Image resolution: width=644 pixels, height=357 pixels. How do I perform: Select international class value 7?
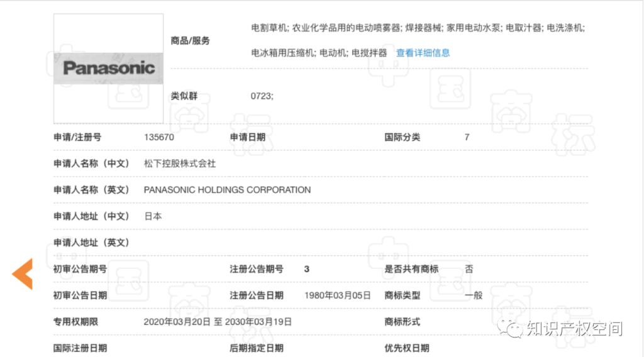click(467, 137)
